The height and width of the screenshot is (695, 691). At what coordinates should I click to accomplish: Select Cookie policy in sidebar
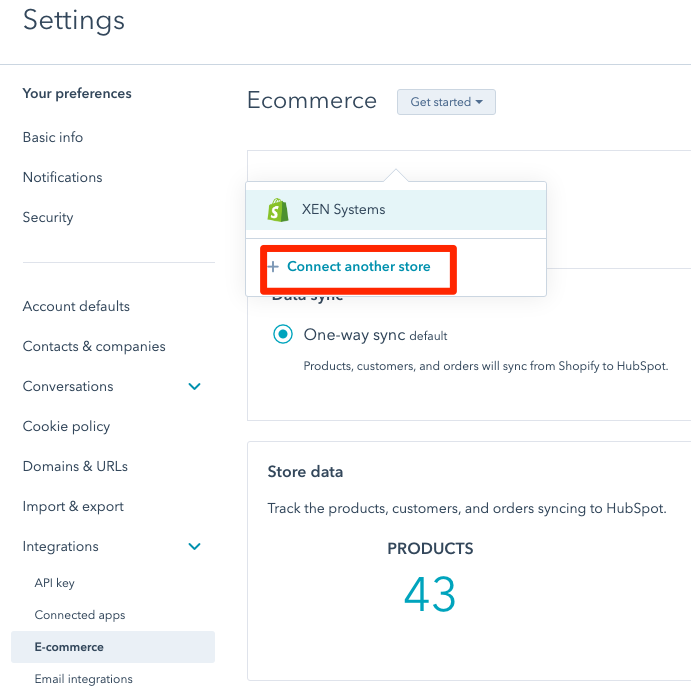click(66, 426)
